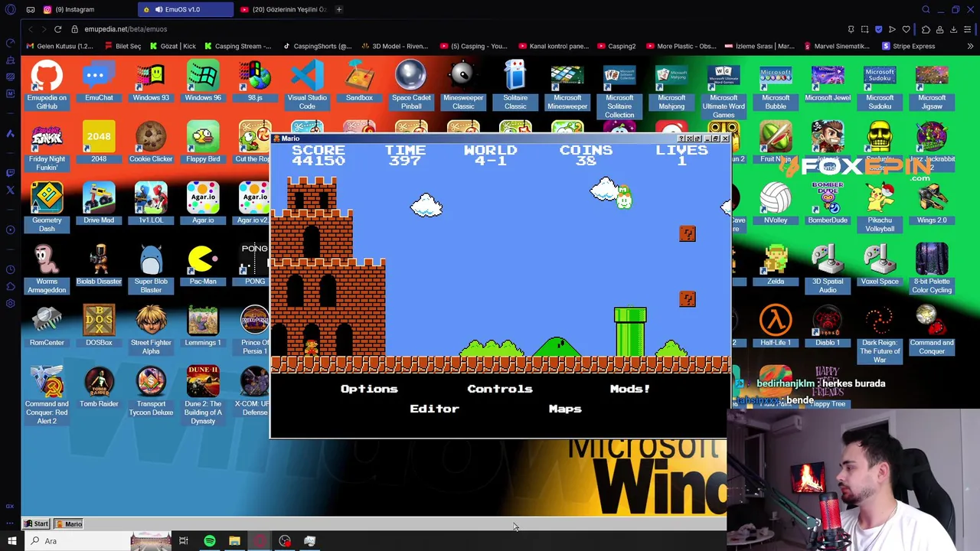The image size is (980, 551).
Task: Expand the bookmarks overflow chevron
Action: (970, 46)
